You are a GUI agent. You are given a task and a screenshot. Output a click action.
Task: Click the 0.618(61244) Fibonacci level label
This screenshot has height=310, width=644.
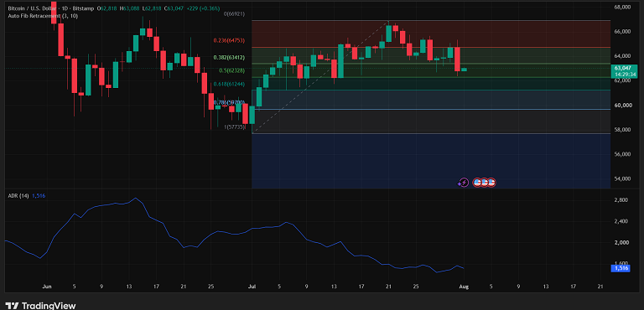[229, 84]
